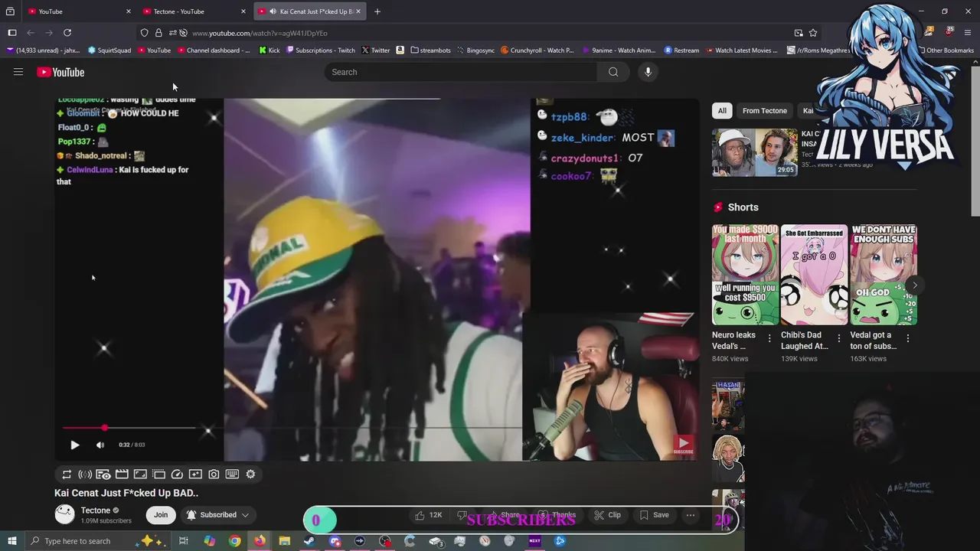Open the Kick bookmark

[269, 51]
